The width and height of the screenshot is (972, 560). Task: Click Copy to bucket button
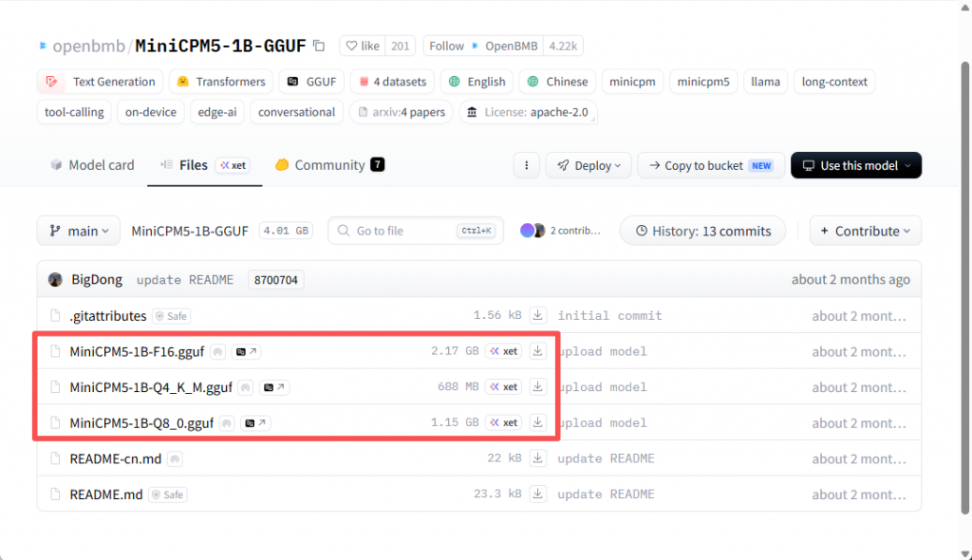coord(711,165)
